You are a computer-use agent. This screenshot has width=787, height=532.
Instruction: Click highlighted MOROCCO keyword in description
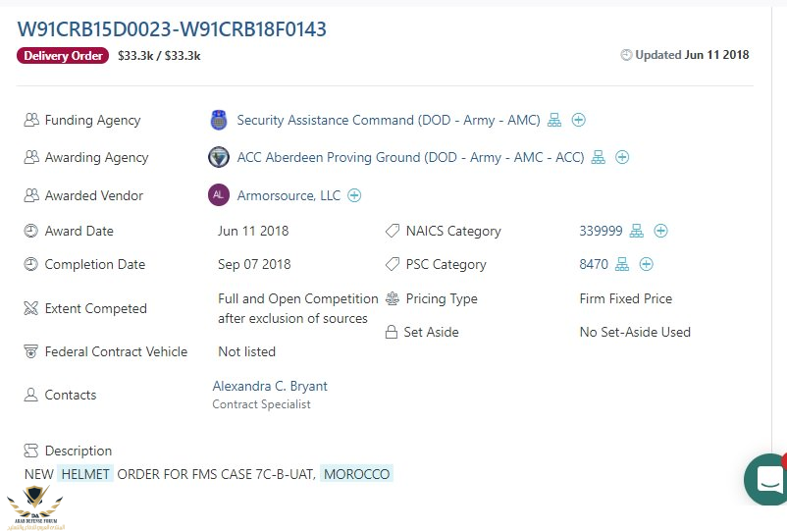click(356, 474)
